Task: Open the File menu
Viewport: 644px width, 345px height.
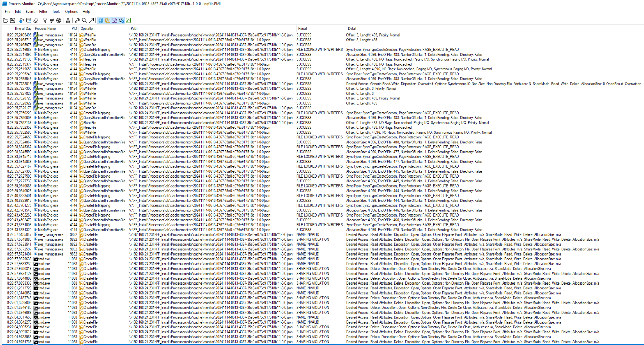Action: (7, 12)
